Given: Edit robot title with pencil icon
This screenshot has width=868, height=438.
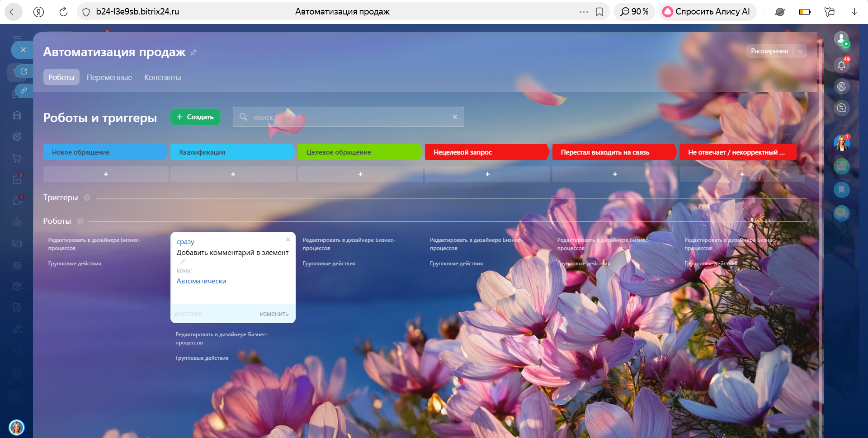Looking at the screenshot, I should pyautogui.click(x=183, y=261).
